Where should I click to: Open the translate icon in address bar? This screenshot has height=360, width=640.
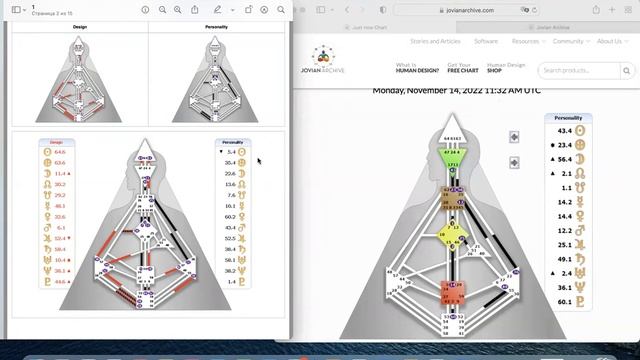524,10
